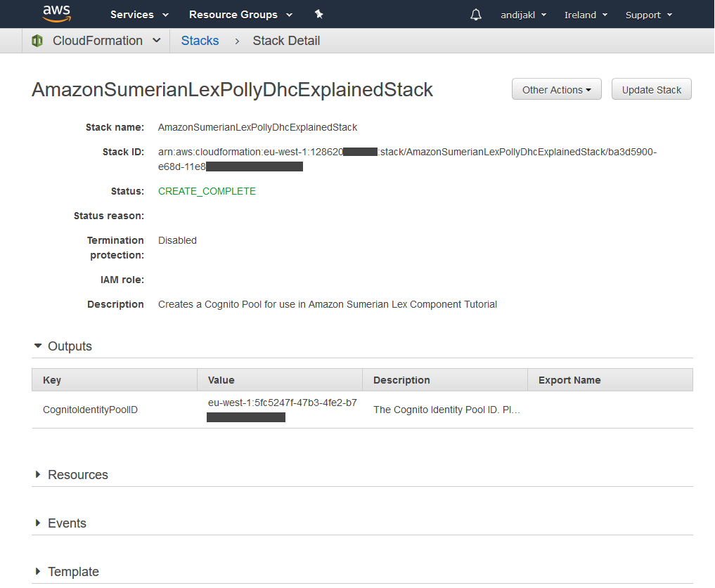This screenshot has height=588, width=715.
Task: Open the andijakl account menu
Action: pyautogui.click(x=523, y=15)
